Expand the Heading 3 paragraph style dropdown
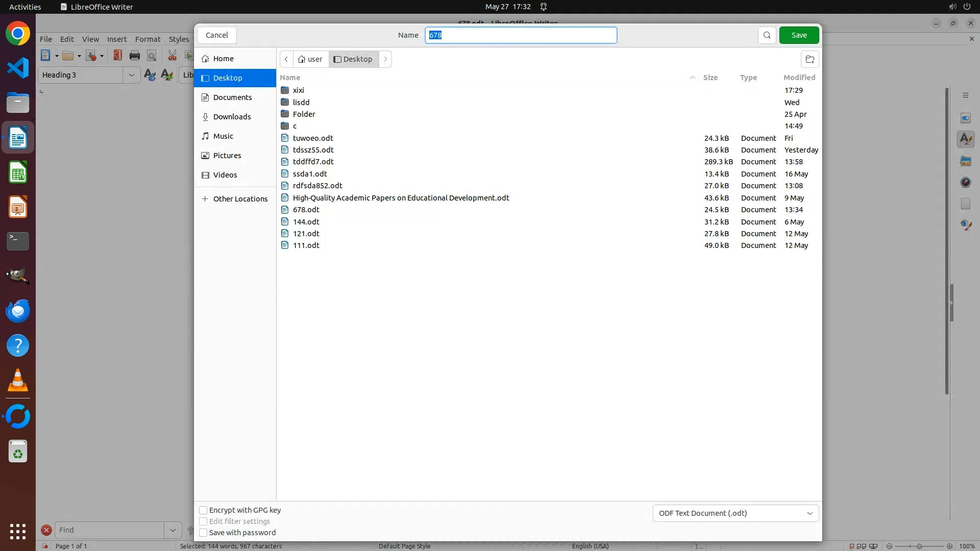Image resolution: width=980 pixels, height=551 pixels. 131,75
